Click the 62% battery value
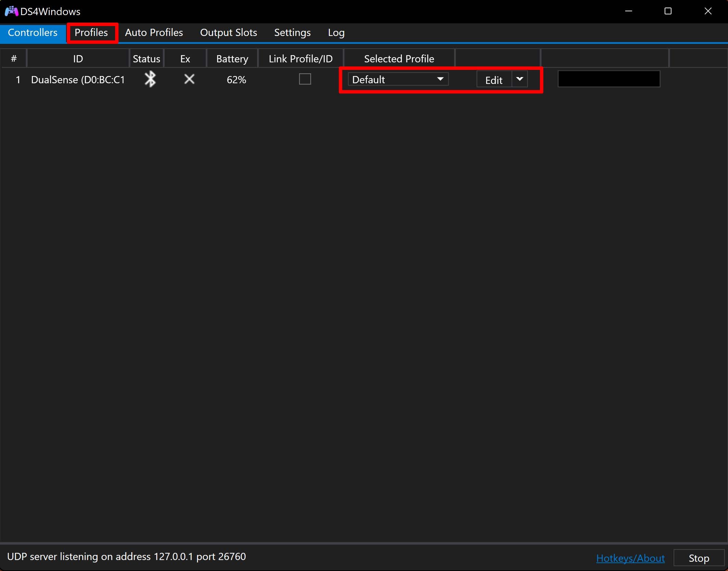 click(236, 80)
